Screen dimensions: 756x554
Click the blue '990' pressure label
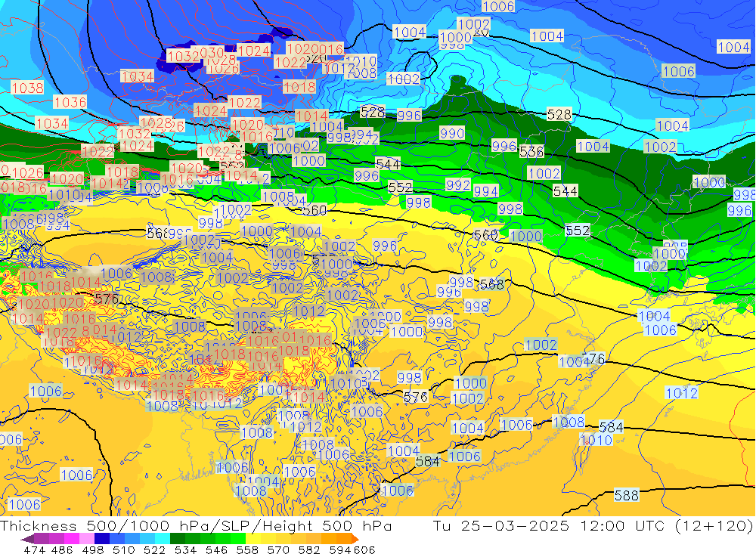click(x=452, y=134)
